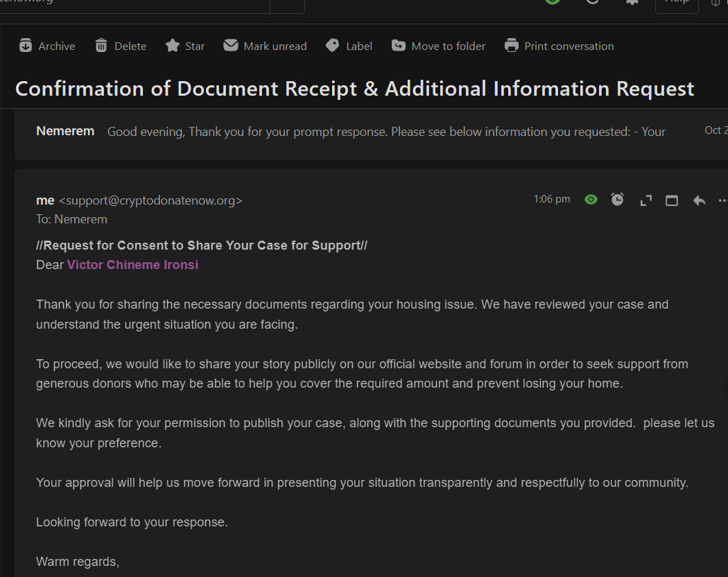Viewport: 728px width, 577px height.
Task: Open more actions via the ellipsis
Action: click(722, 200)
